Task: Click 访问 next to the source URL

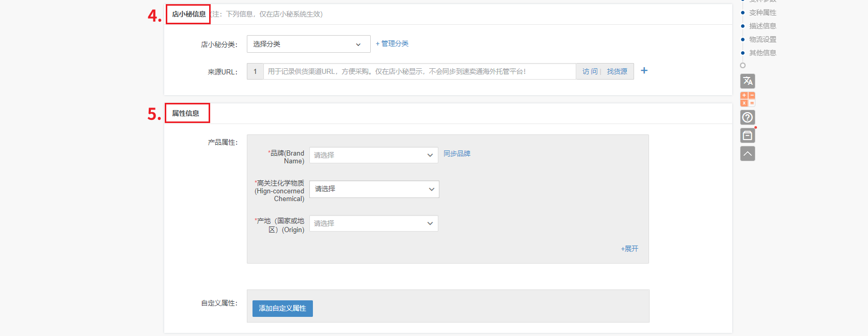Action: pyautogui.click(x=590, y=71)
